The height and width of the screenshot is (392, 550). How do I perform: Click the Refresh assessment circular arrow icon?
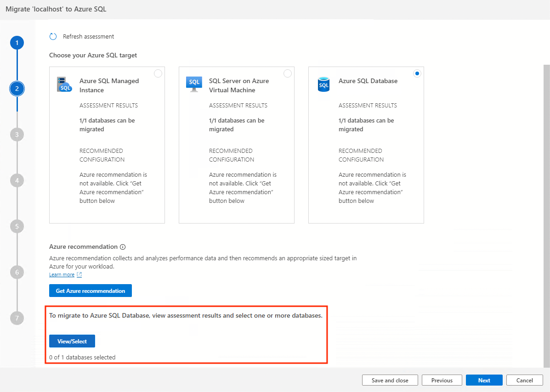tap(53, 36)
